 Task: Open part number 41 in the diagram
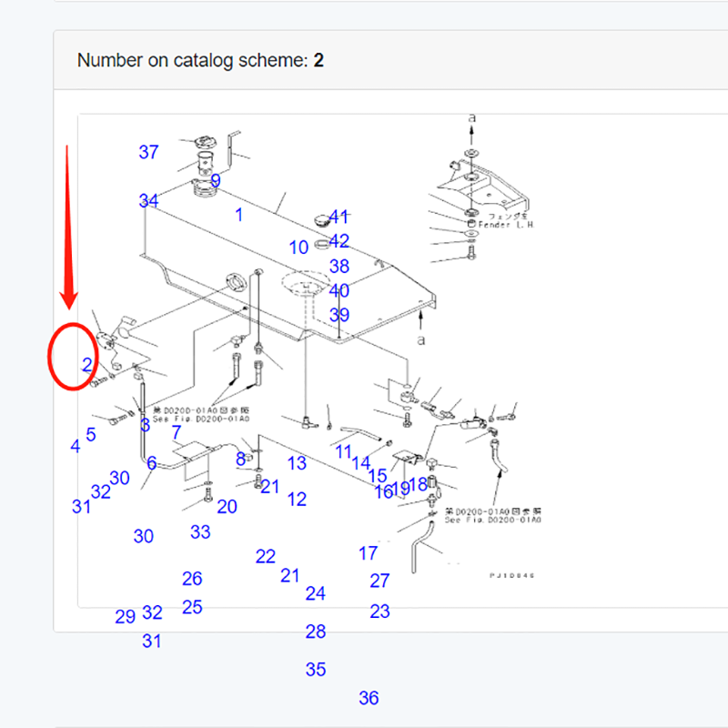(x=339, y=217)
